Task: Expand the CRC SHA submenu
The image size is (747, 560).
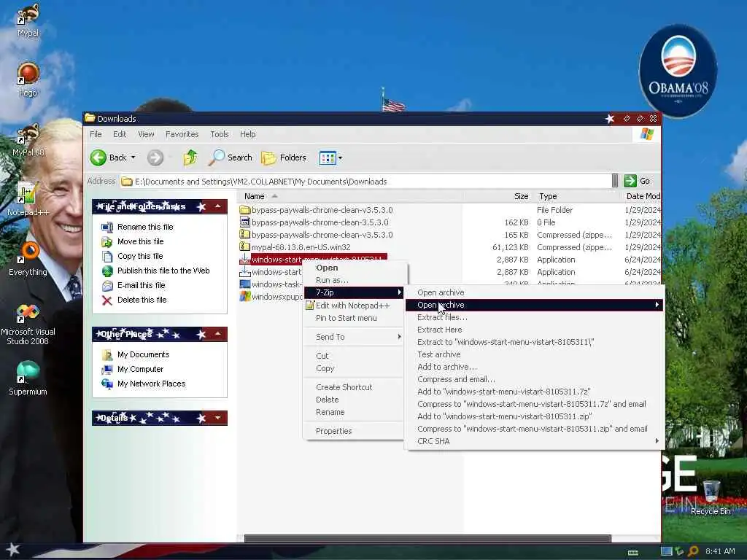Action: (534, 441)
